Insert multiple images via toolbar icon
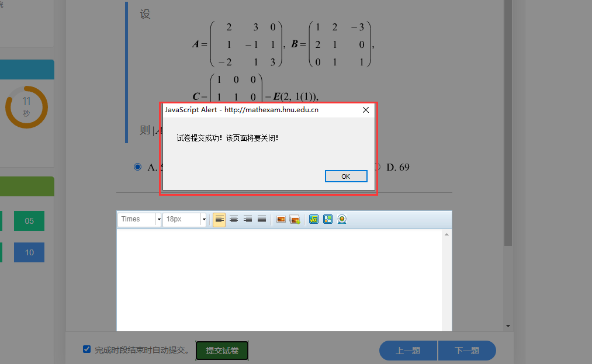 pyautogui.click(x=295, y=219)
